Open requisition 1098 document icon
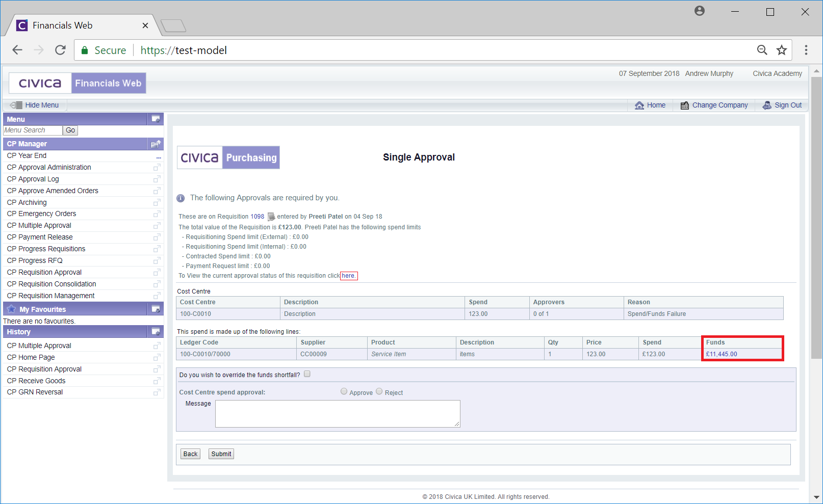This screenshot has height=504, width=823. [x=271, y=217]
